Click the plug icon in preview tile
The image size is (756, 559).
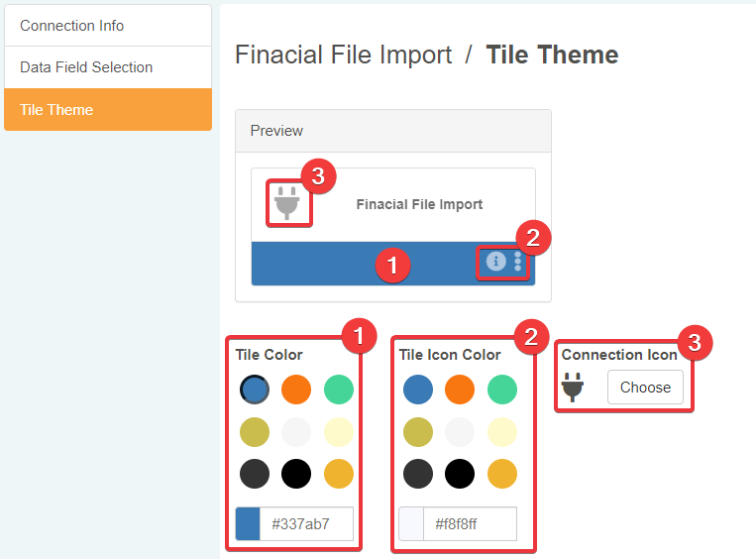(286, 203)
